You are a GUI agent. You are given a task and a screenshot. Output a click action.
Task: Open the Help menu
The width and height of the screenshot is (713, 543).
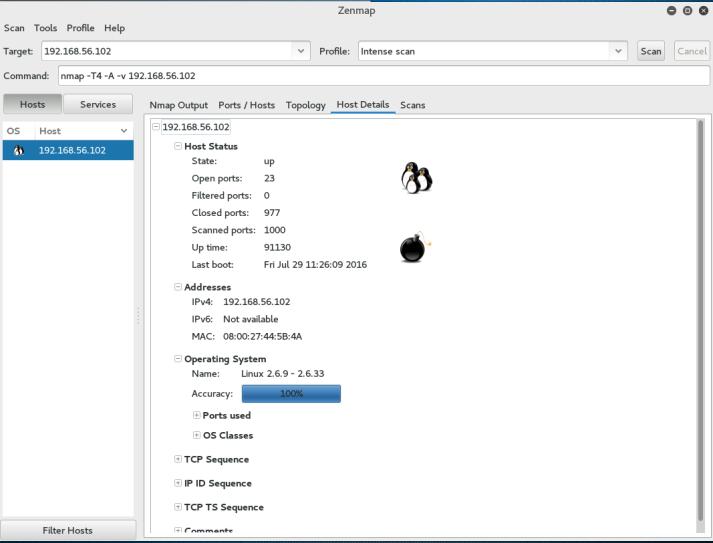point(114,28)
